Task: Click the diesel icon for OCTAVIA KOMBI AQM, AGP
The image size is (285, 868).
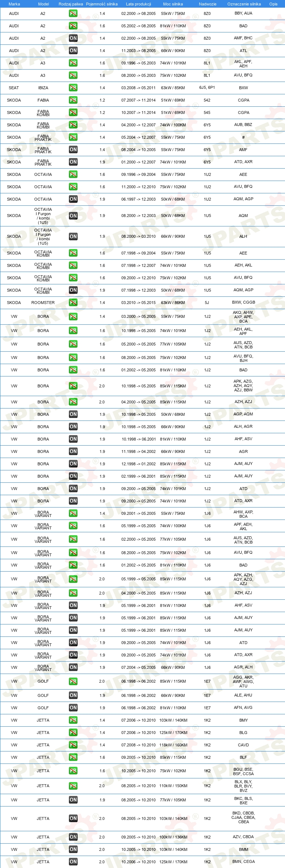Action: tap(73, 290)
